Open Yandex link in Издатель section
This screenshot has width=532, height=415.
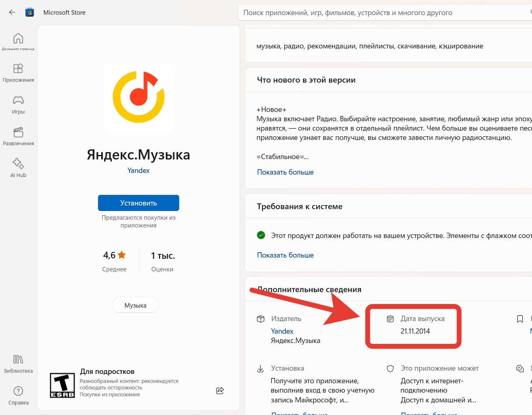tap(282, 331)
